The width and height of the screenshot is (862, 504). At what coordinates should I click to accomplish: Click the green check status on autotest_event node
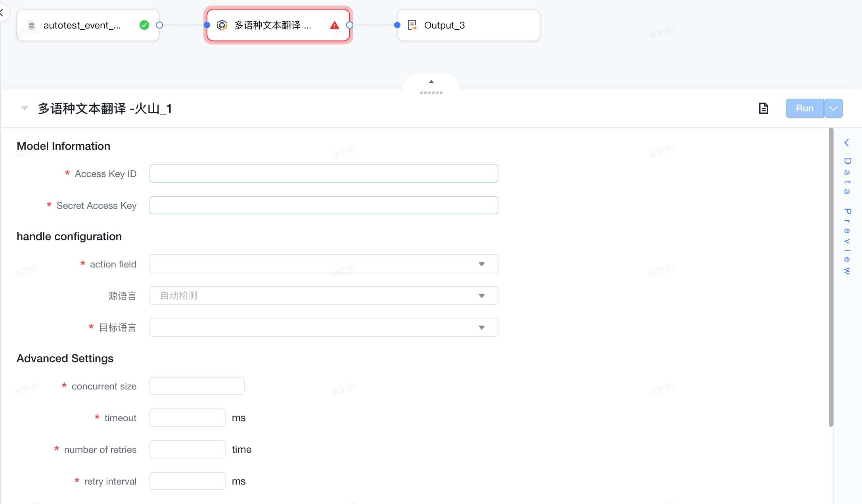pos(144,25)
